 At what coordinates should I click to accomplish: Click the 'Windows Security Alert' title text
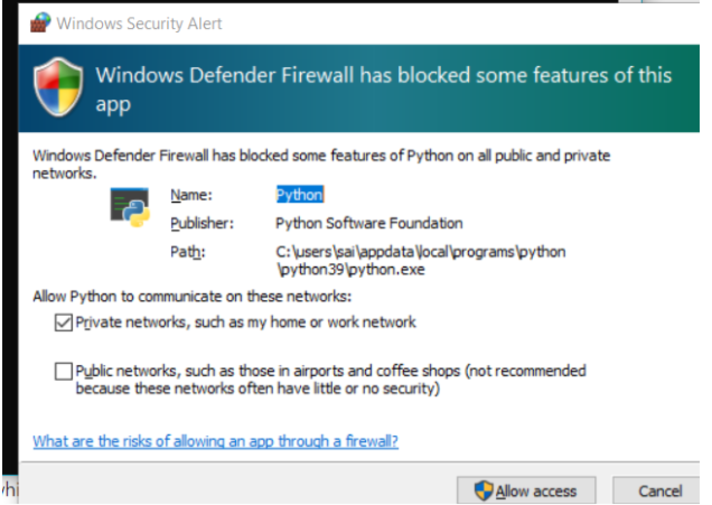(x=139, y=23)
